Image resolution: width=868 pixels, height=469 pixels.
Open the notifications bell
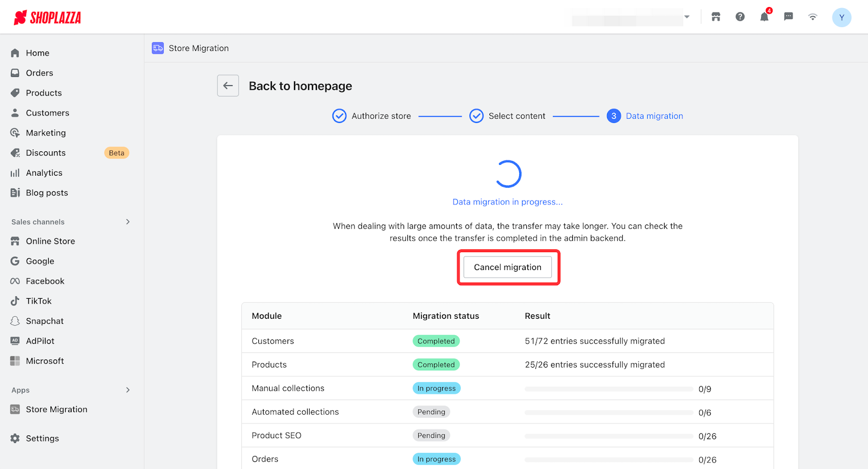[x=764, y=17]
